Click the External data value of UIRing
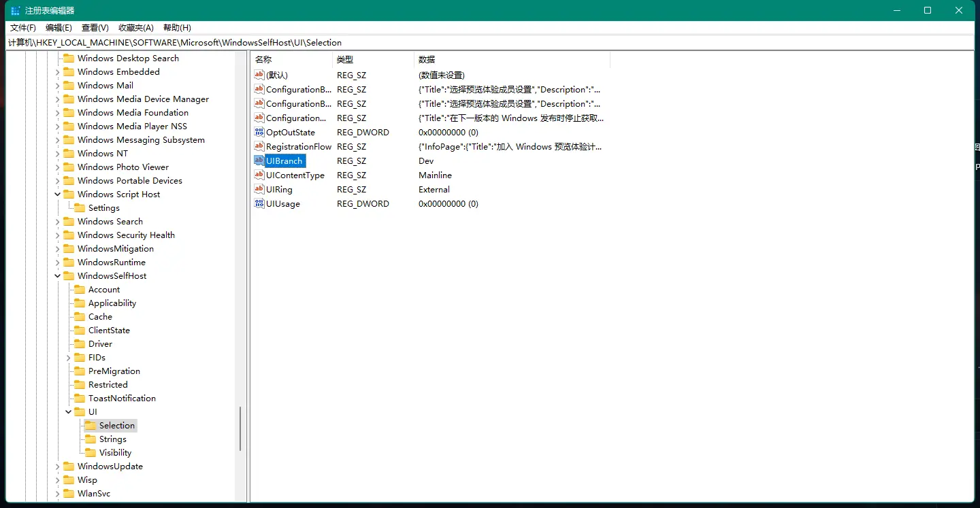This screenshot has height=508, width=980. 434,190
